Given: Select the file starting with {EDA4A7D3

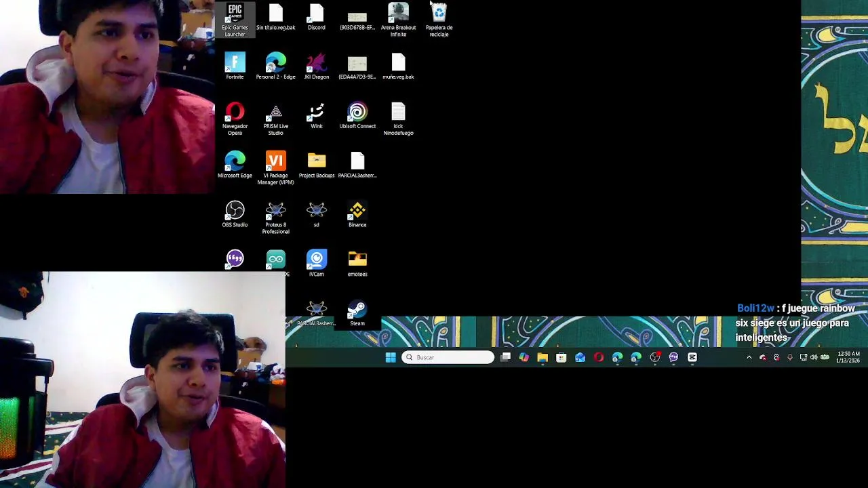Looking at the screenshot, I should (x=357, y=66).
